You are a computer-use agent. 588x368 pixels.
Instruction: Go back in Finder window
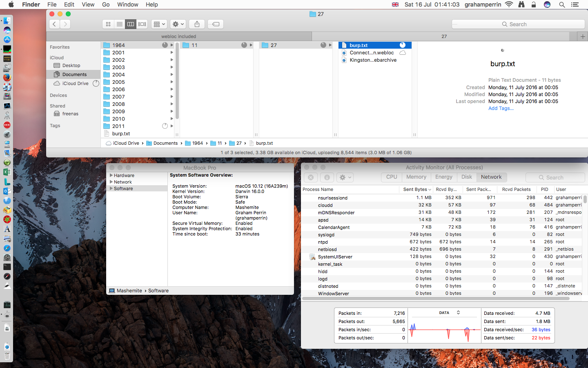coord(54,24)
